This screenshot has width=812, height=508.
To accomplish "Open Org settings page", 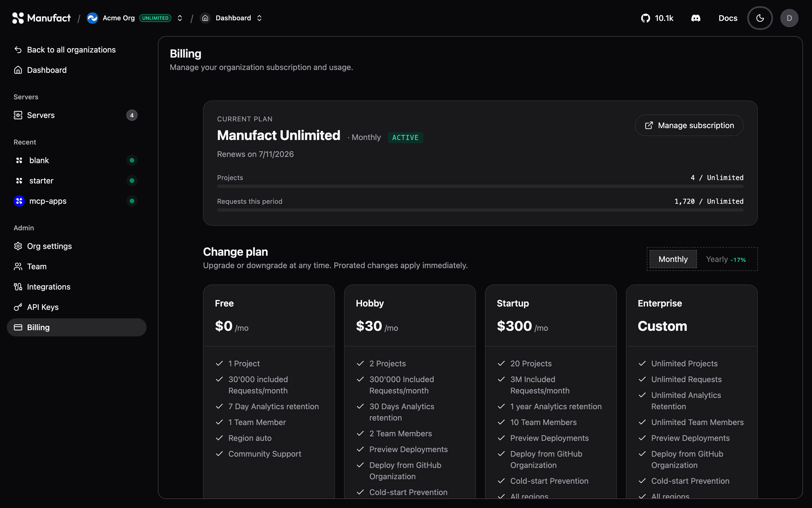I will (x=76, y=246).
